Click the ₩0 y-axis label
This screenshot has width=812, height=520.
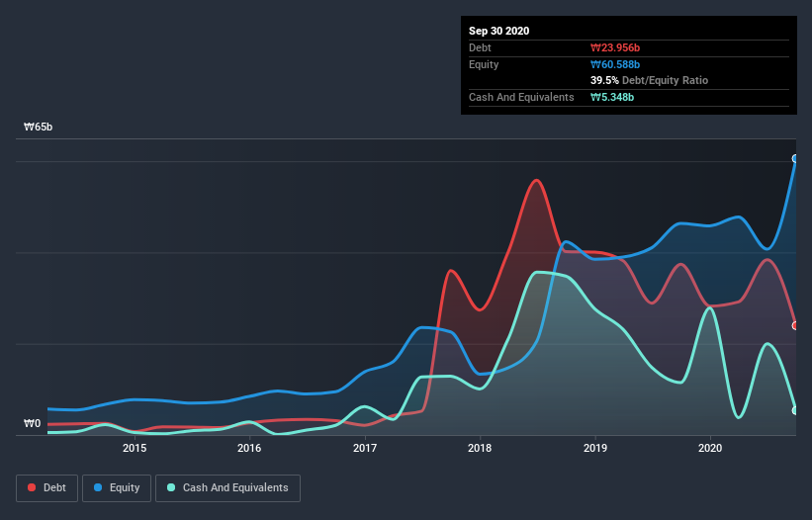coord(32,423)
